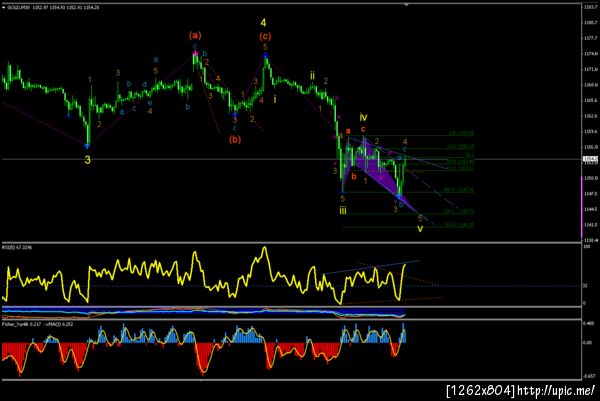Select the Fisher indicator label

38,324
